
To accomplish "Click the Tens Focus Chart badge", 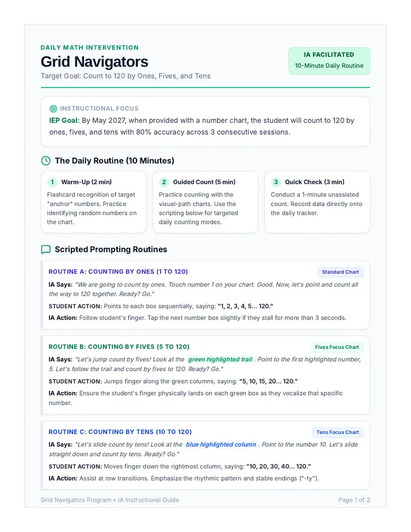I will pyautogui.click(x=338, y=432).
